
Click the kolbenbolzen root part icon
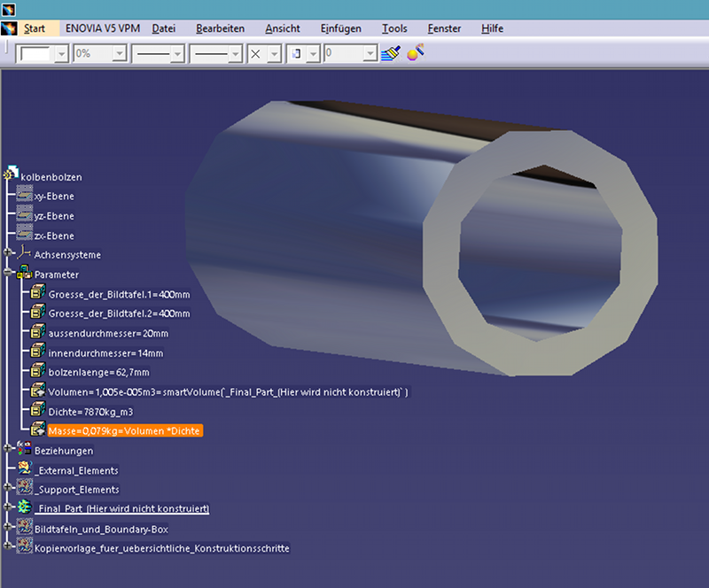[12, 176]
